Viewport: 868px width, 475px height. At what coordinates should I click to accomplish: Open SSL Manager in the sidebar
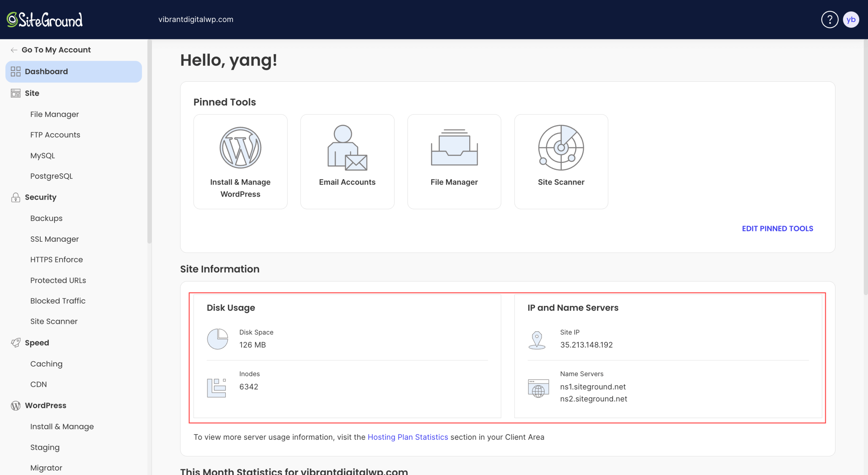[x=55, y=239]
